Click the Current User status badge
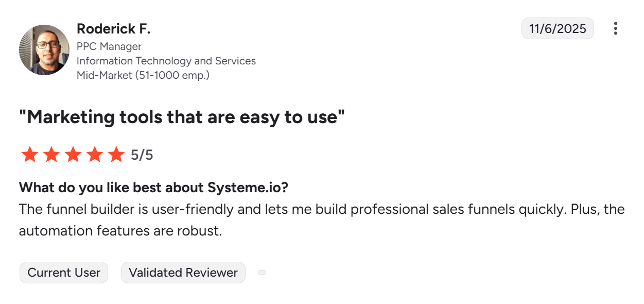 pyautogui.click(x=63, y=272)
